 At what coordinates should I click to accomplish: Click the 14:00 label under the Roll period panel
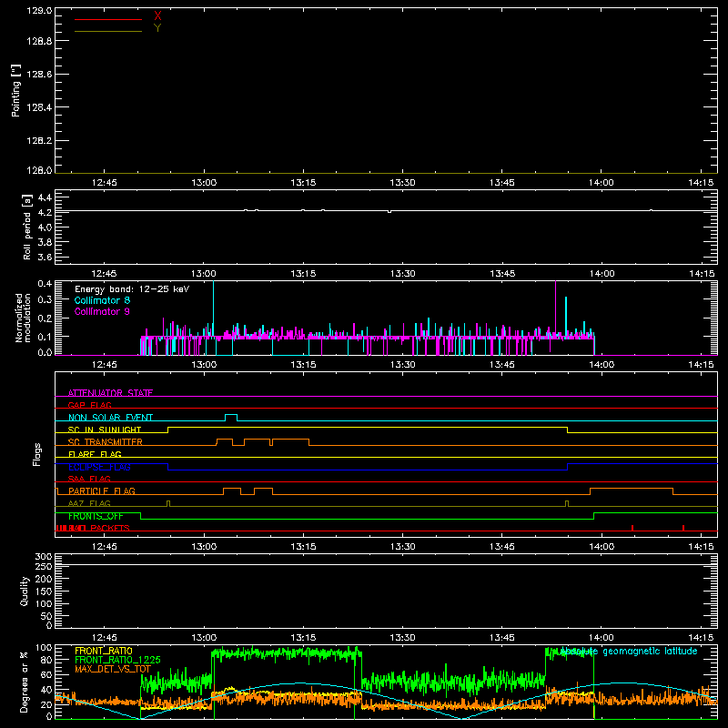[602, 274]
